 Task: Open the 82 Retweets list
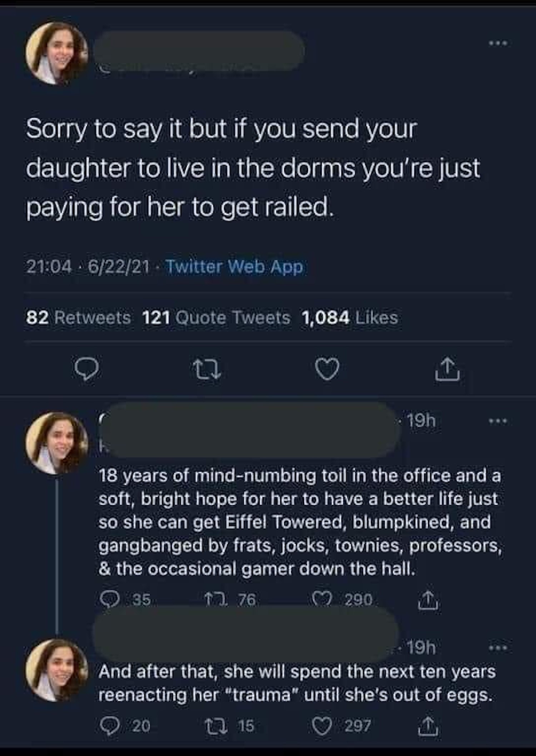(x=79, y=317)
